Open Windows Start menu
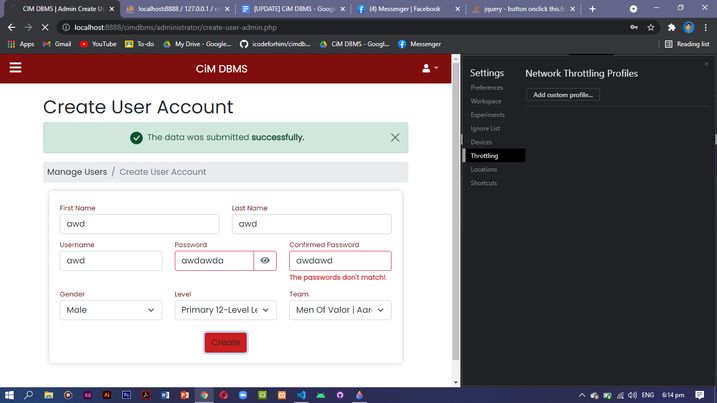The width and height of the screenshot is (717, 403). click(x=9, y=395)
